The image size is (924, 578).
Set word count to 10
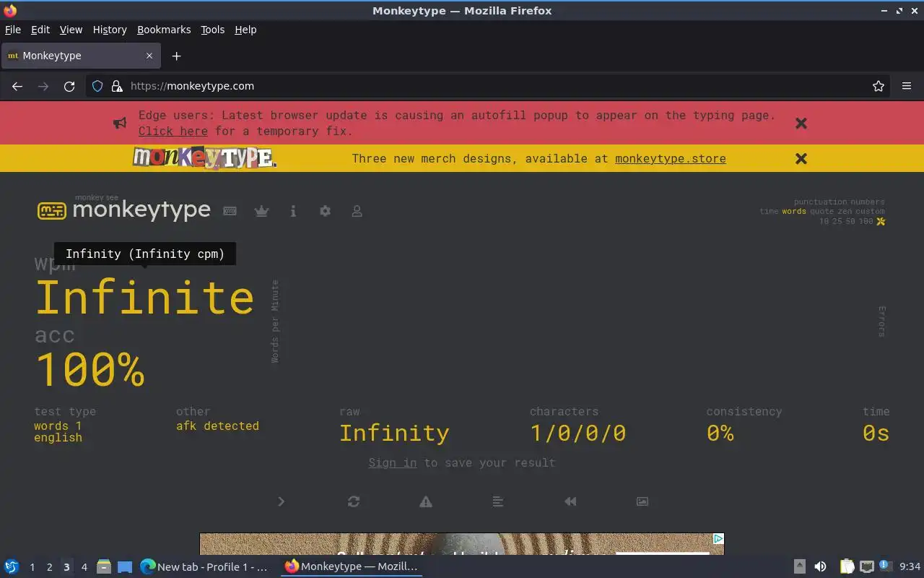[824, 221]
